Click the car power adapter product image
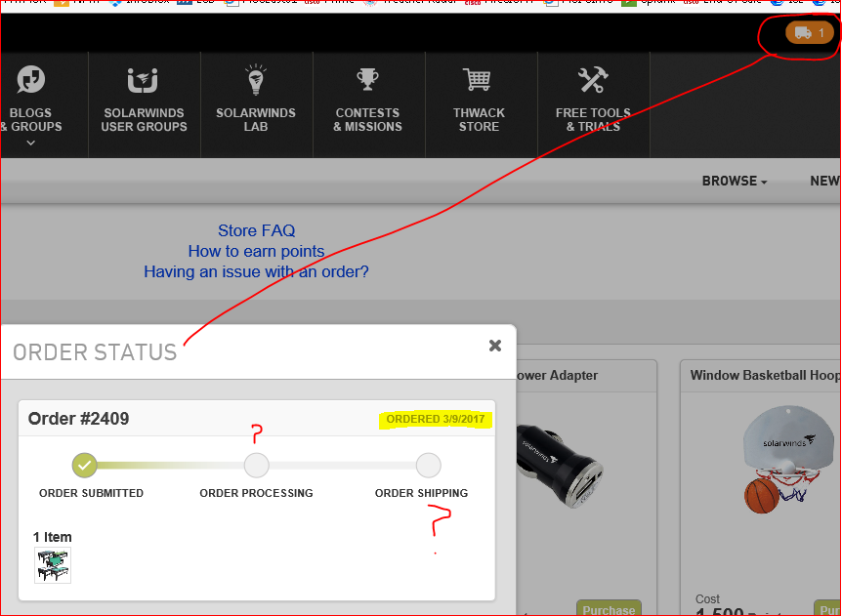This screenshot has height=616, width=842. 561,465
